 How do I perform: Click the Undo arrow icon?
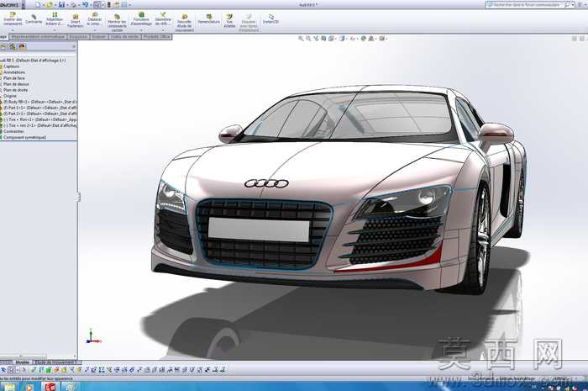coord(86,4)
